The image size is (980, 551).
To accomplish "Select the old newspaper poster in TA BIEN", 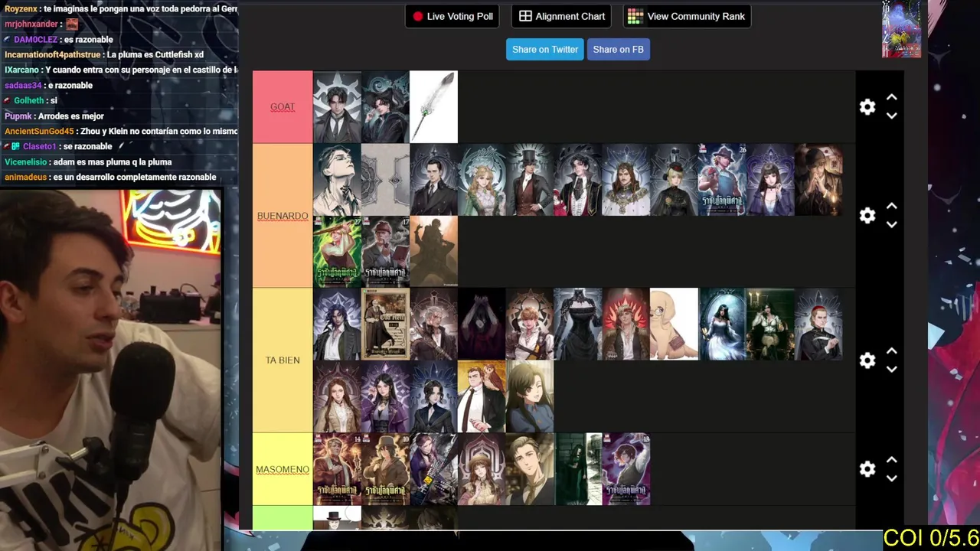I will [x=385, y=324].
